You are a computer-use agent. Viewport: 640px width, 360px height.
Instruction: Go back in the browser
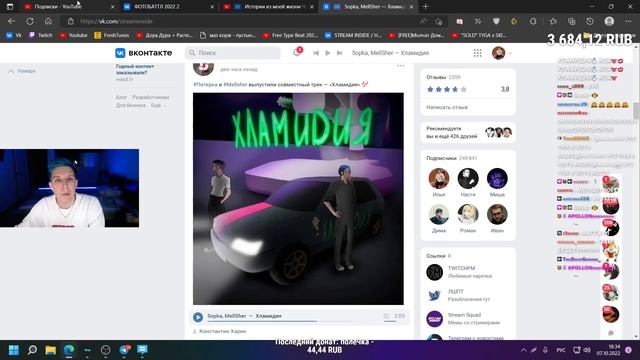click(11, 21)
